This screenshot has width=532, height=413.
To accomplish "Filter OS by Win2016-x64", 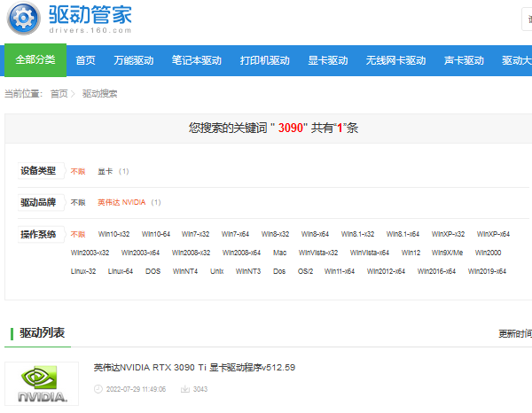I will pos(436,271).
